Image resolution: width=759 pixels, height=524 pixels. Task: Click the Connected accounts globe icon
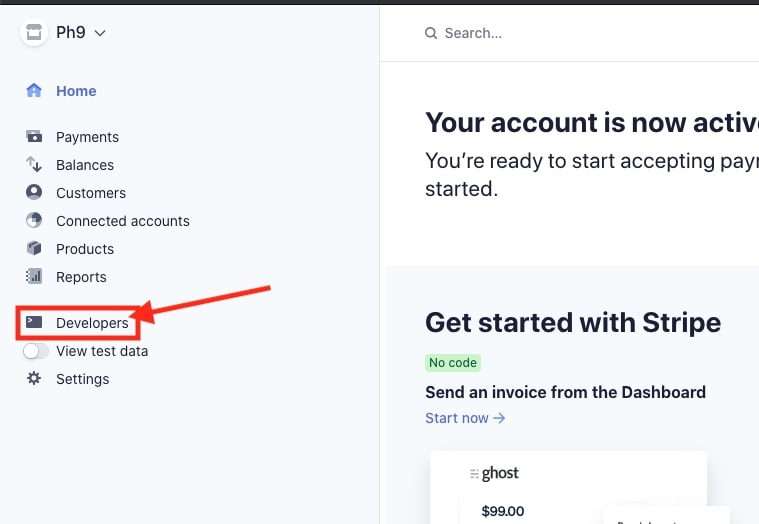click(x=34, y=221)
